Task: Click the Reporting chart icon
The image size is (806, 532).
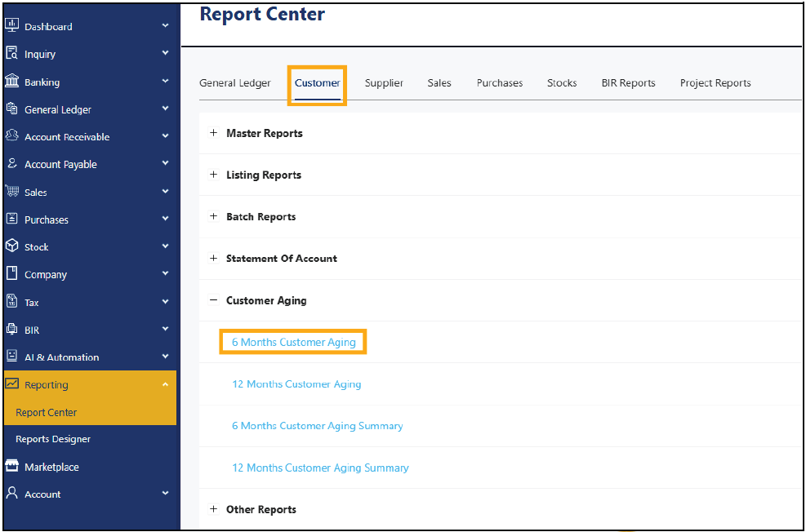Action: click(x=11, y=384)
